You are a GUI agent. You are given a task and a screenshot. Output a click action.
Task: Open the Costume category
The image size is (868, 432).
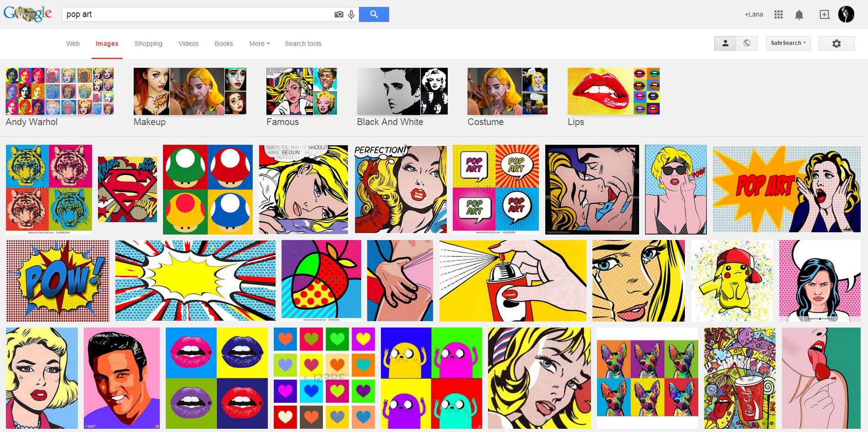coord(507,98)
